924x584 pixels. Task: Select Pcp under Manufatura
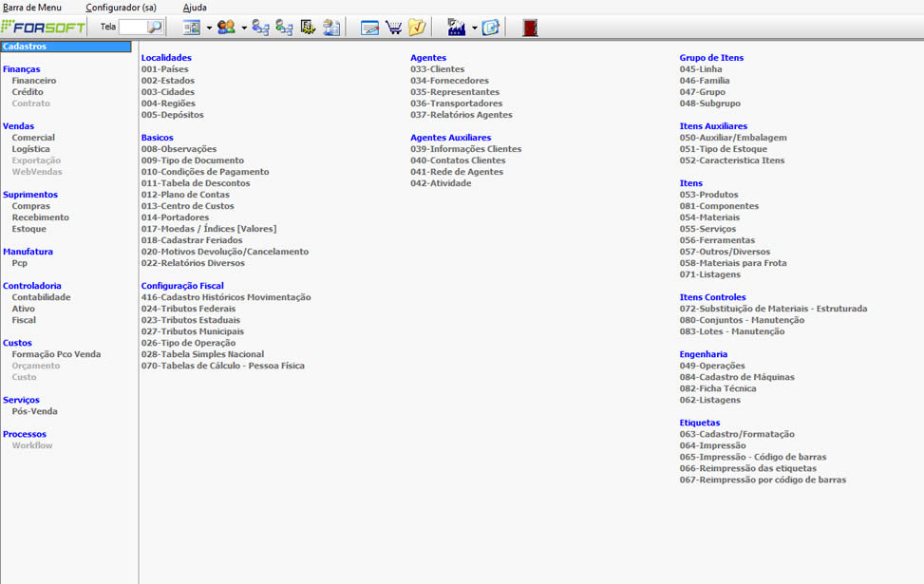[19, 263]
